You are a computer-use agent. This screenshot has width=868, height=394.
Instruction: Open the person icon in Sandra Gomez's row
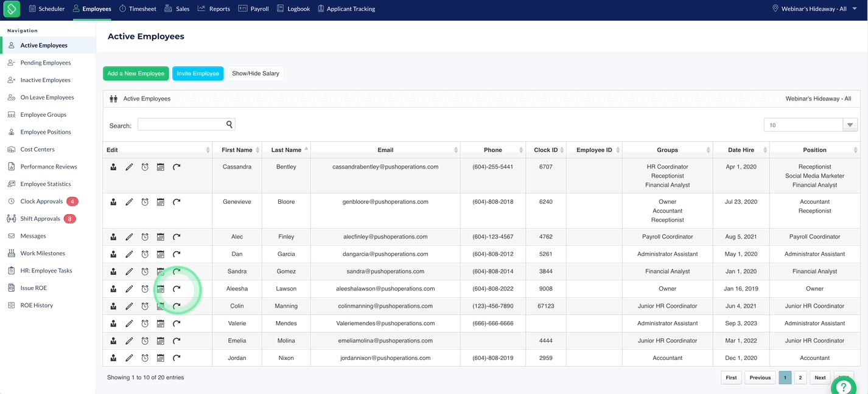113,272
